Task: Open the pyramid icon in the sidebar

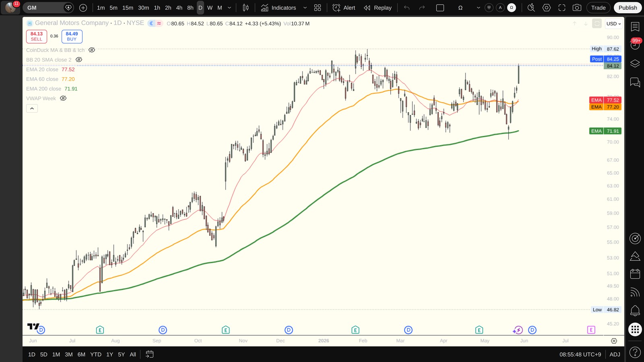Action: click(635, 256)
